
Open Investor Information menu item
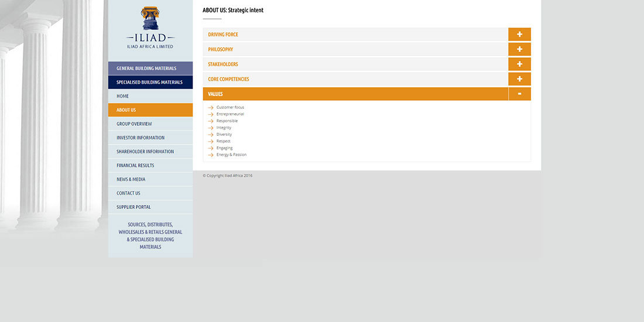pyautogui.click(x=141, y=138)
